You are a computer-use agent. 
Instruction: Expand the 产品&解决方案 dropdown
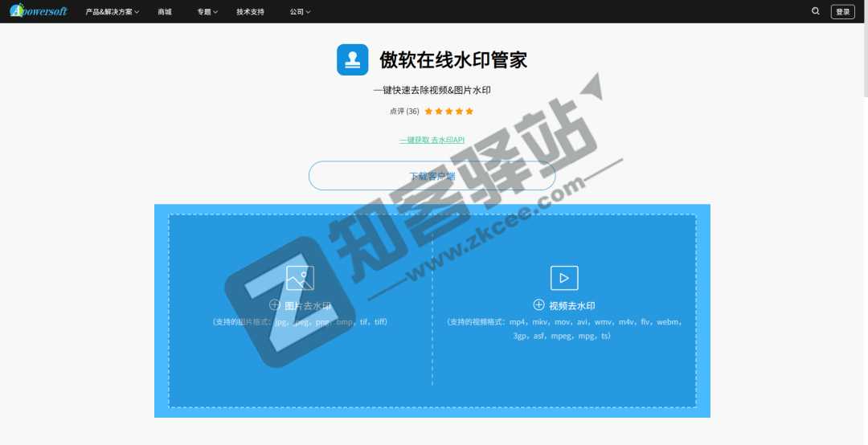point(113,11)
